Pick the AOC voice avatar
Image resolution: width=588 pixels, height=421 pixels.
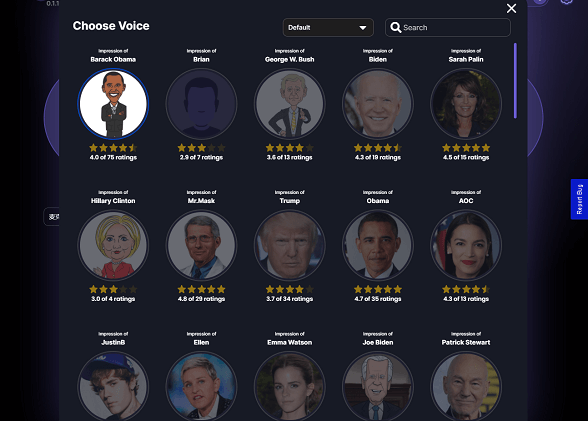click(x=466, y=245)
